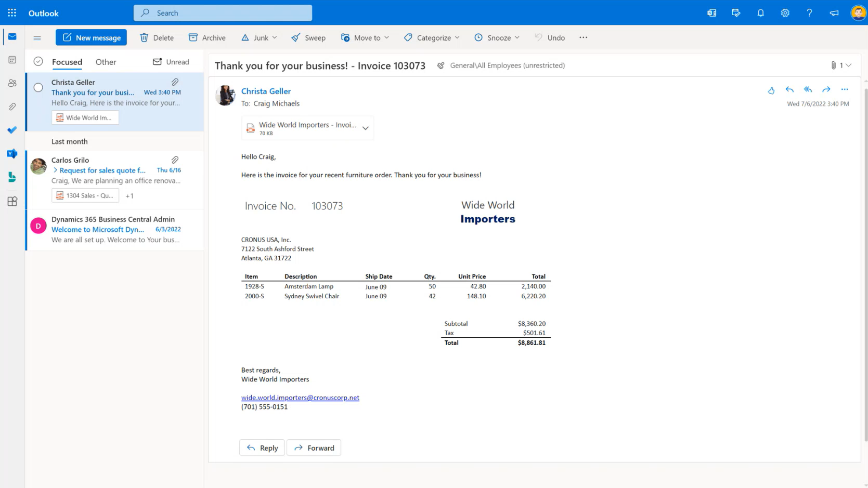The width and height of the screenshot is (868, 488).
Task: Click the +1 more attachments indicator
Action: tap(129, 196)
